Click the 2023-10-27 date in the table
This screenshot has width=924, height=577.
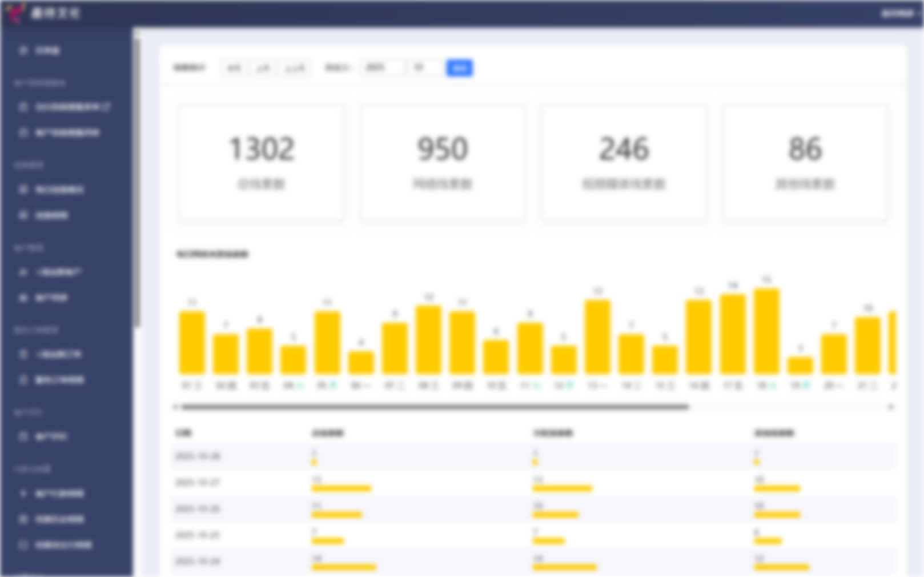click(197, 483)
